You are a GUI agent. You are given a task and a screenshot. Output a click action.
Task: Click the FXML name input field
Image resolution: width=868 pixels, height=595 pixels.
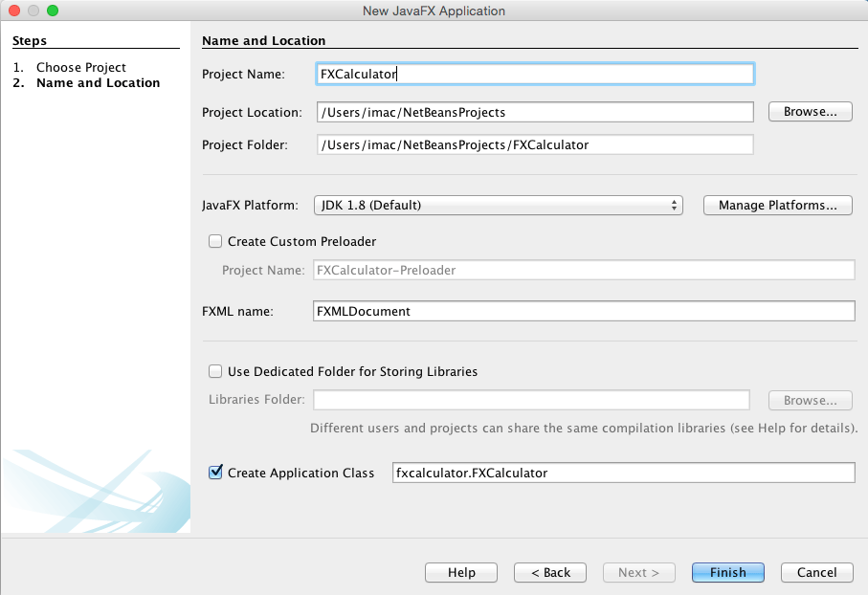(x=584, y=311)
